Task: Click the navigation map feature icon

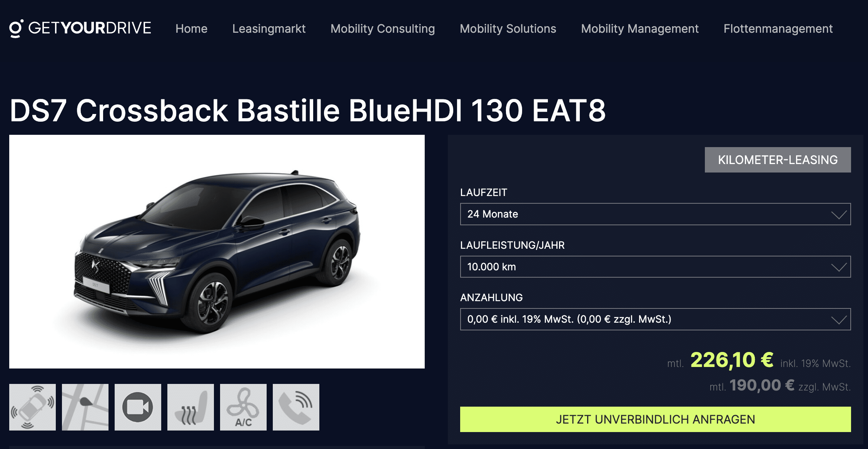Action: click(85, 407)
